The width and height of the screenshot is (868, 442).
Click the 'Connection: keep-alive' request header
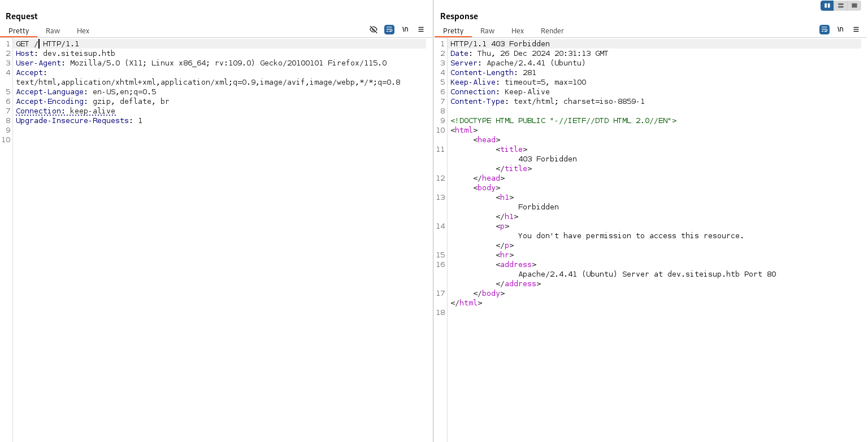(66, 111)
